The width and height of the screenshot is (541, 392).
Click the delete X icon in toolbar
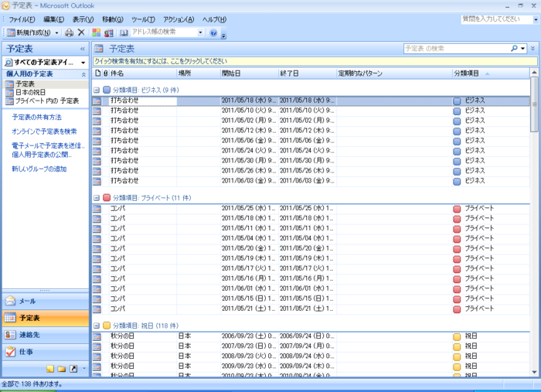(81, 32)
